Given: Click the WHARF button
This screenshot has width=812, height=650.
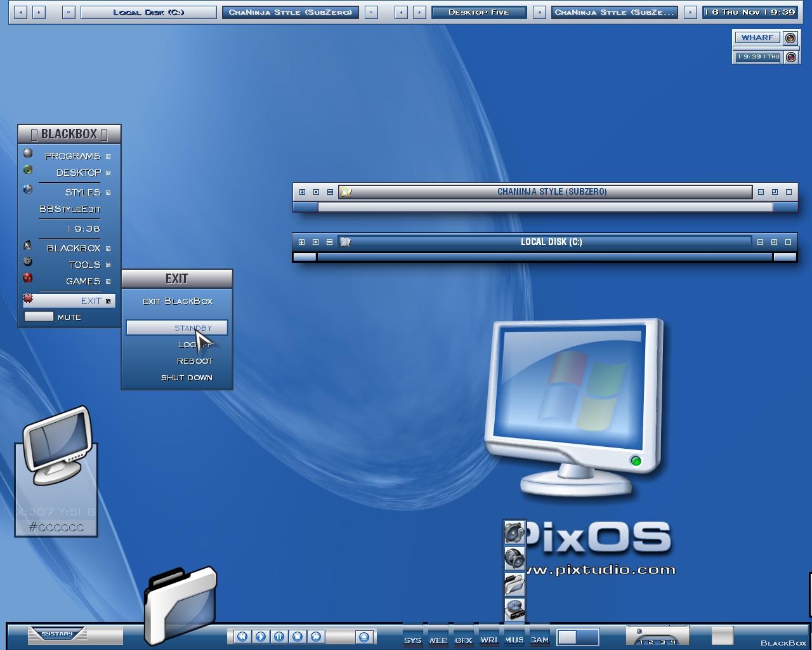Looking at the screenshot, I should pos(757,37).
